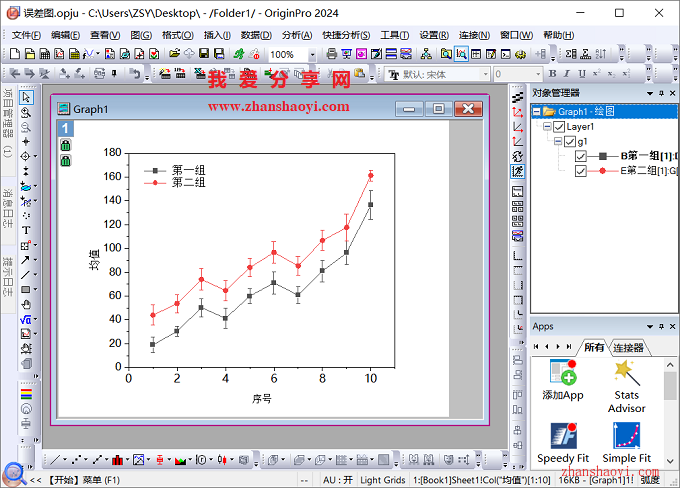This screenshot has height=488, width=680.
Task: Uncheck the E第二组 plot visibility checkbox
Action: click(x=581, y=171)
